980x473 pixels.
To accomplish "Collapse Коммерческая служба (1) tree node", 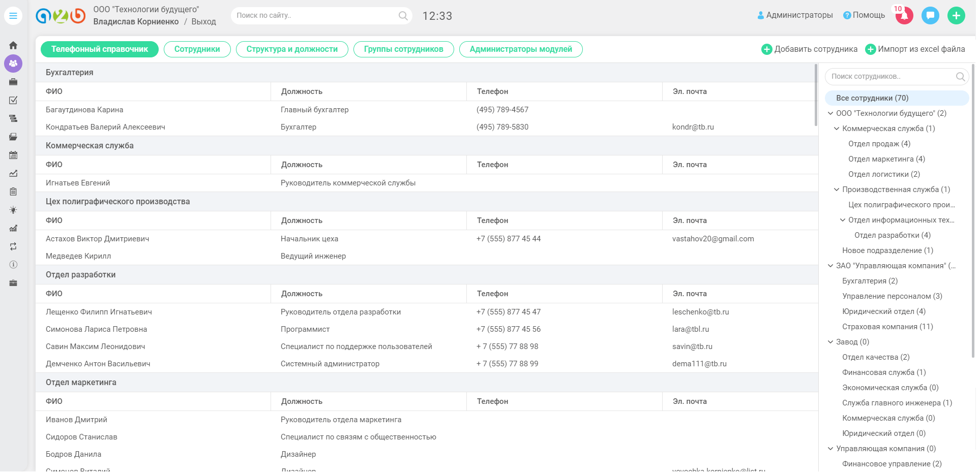I will coord(837,129).
